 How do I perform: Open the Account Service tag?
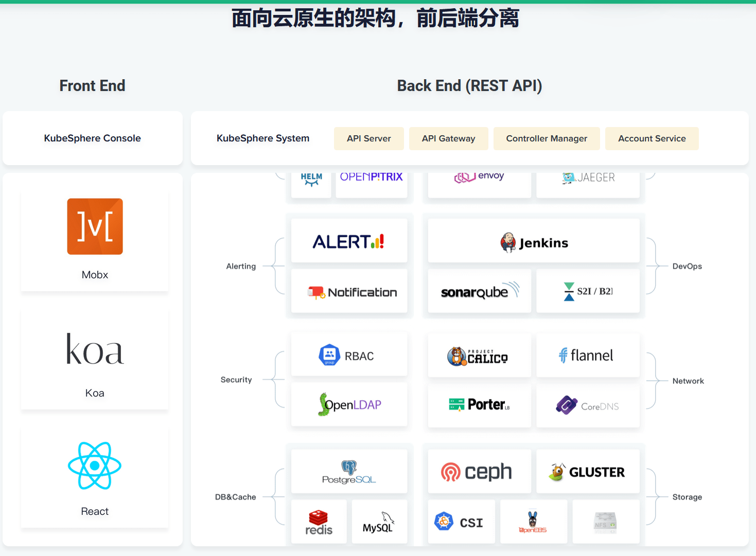coord(652,138)
